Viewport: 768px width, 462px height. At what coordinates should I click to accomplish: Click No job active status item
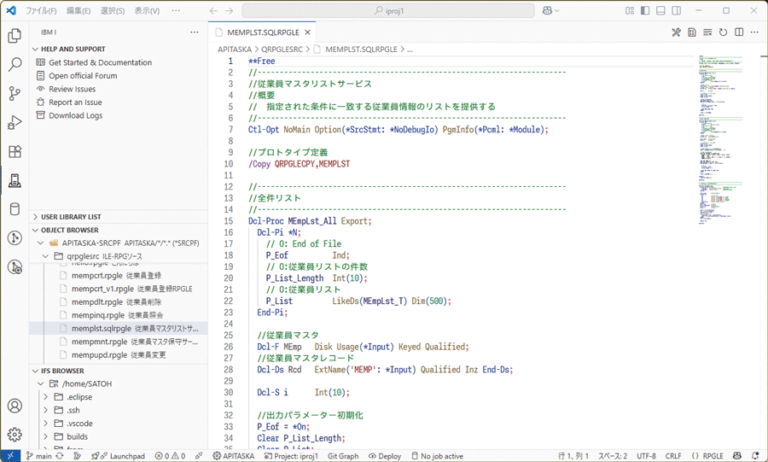(437, 456)
